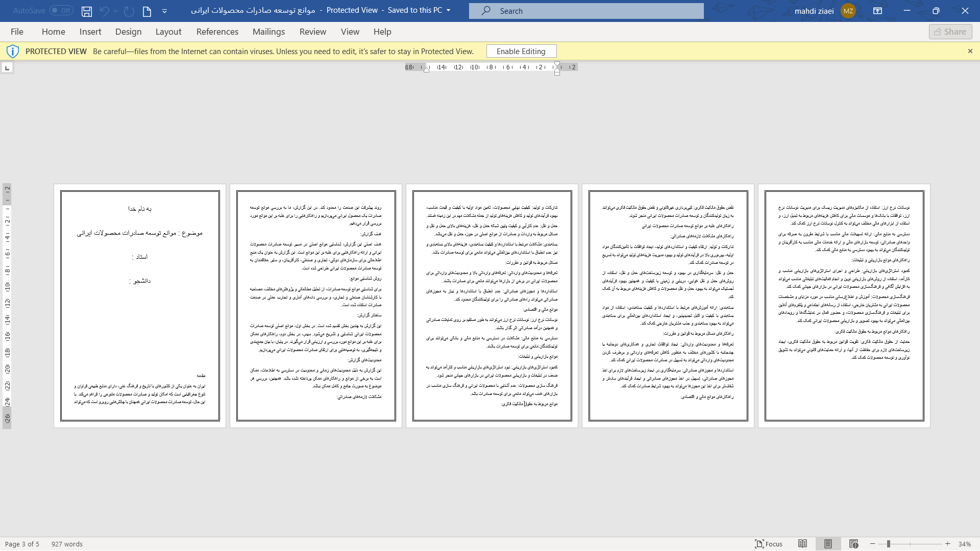Switch to Print Layout view

tap(828, 544)
